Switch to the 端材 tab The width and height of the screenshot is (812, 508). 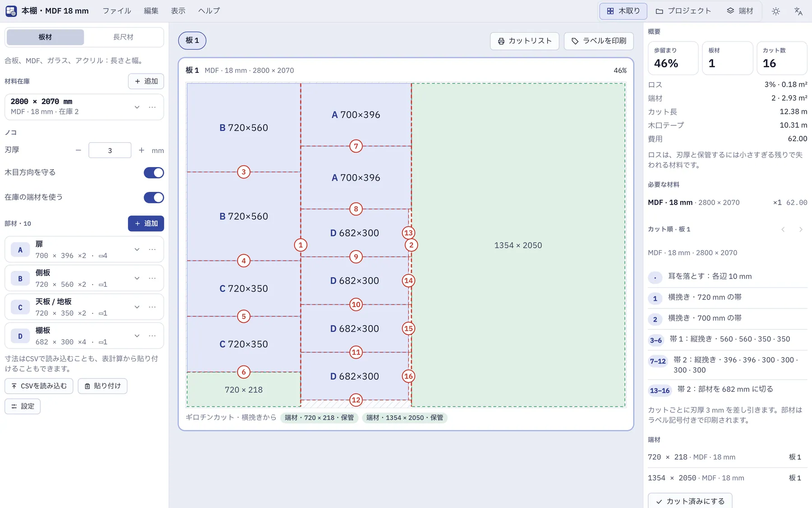(x=740, y=11)
